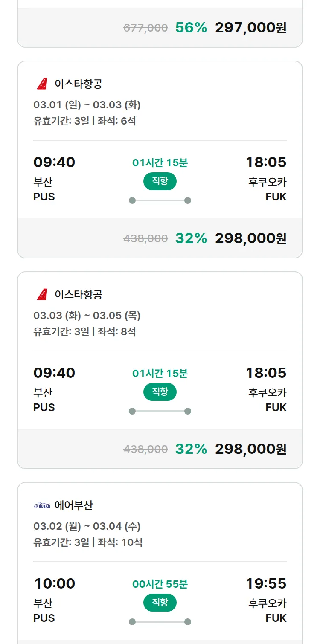
Task: Tap 직항 badge on Air Busan flight
Action: pos(160,603)
